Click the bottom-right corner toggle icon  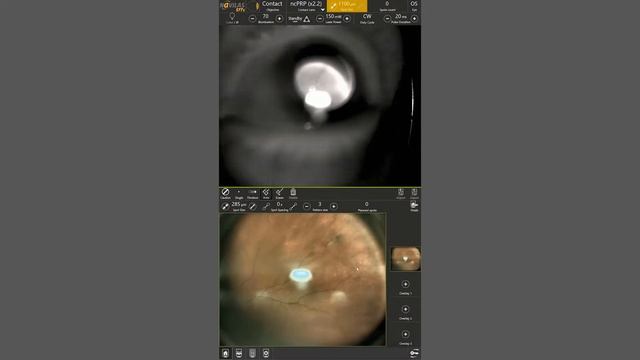pyautogui.click(x=414, y=353)
